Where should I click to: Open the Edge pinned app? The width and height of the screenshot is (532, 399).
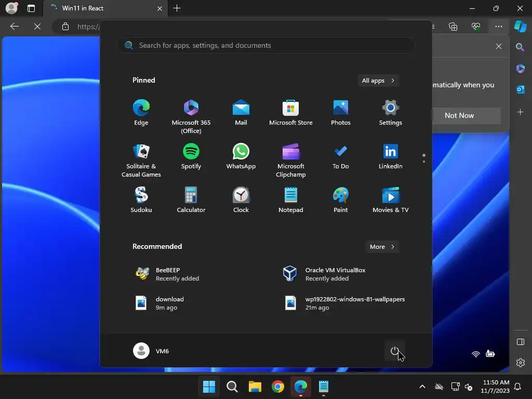click(141, 112)
